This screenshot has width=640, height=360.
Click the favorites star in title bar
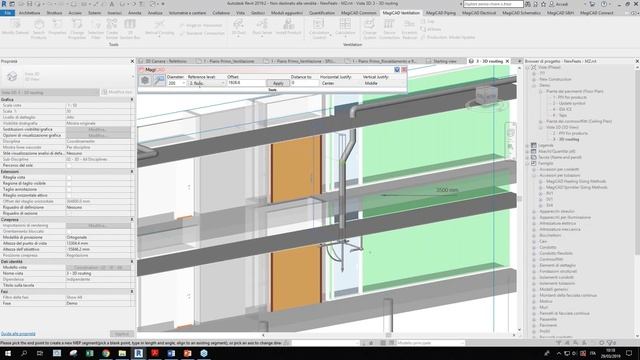[x=544, y=4]
